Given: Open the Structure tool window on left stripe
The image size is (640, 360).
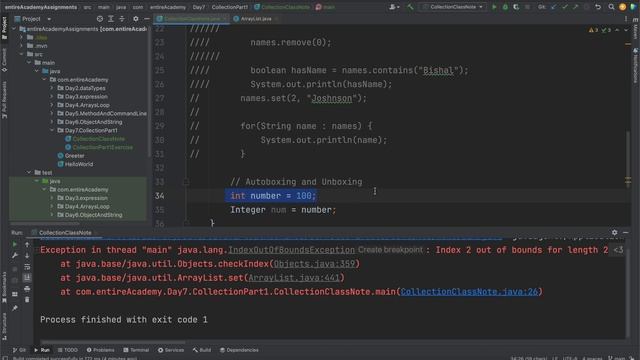Looking at the screenshot, I should coord(4,326).
